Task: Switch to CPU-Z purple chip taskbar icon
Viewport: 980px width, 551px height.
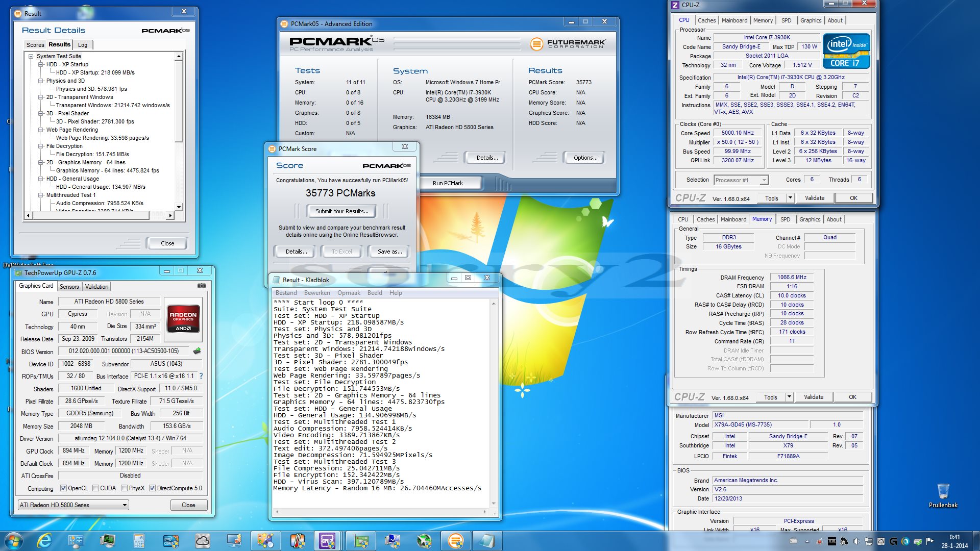Action: tap(327, 541)
